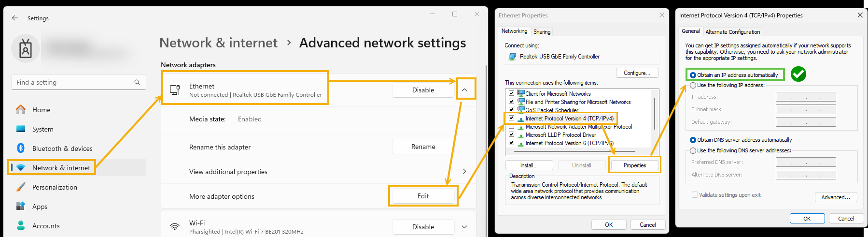Click the back arrow in Settings window
Viewport: 868px width, 237px height.
click(15, 18)
